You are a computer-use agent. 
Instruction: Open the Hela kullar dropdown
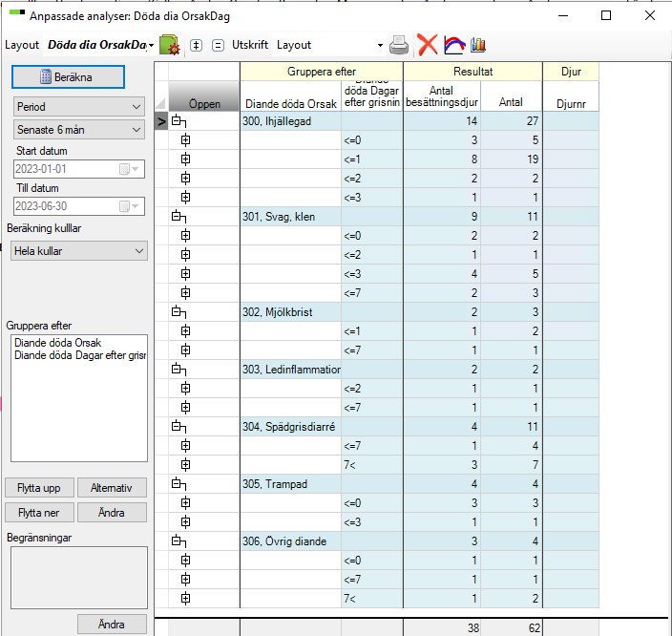coord(79,251)
